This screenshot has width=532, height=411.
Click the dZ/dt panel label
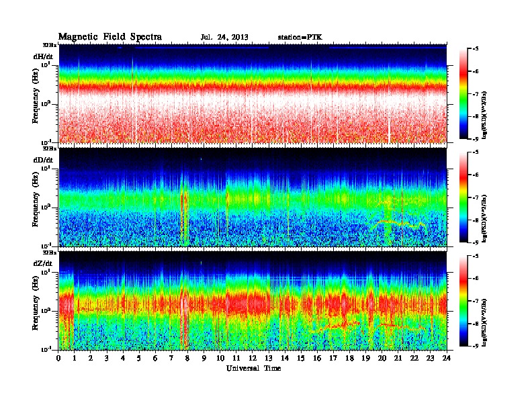(43, 263)
